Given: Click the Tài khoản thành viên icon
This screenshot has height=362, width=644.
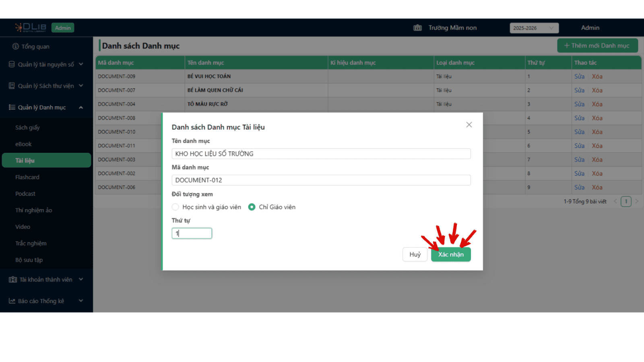Looking at the screenshot, I should (13, 280).
